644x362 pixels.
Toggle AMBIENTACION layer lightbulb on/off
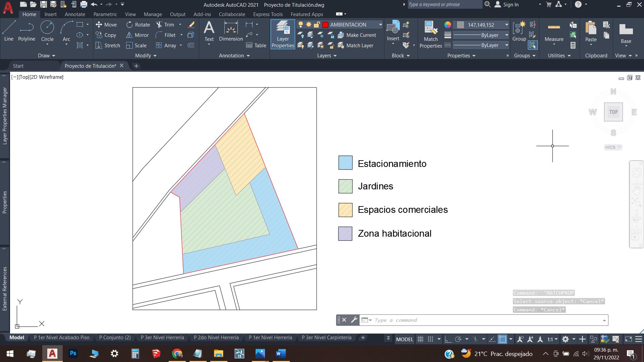tap(301, 25)
